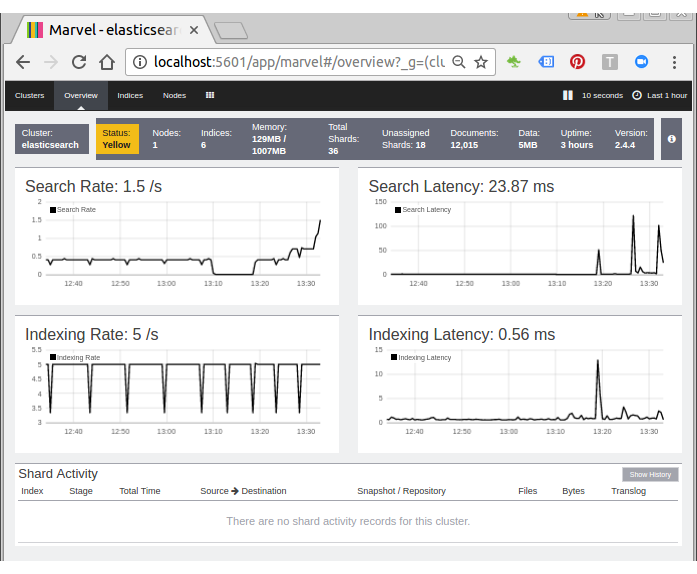Click the Status: Yellow badge

[117, 139]
